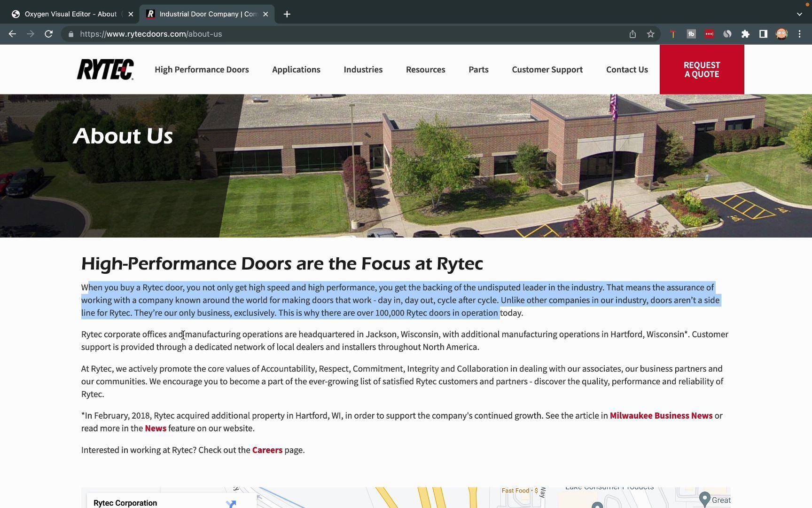Click the Request A Quote button
The image size is (812, 508).
pos(702,70)
